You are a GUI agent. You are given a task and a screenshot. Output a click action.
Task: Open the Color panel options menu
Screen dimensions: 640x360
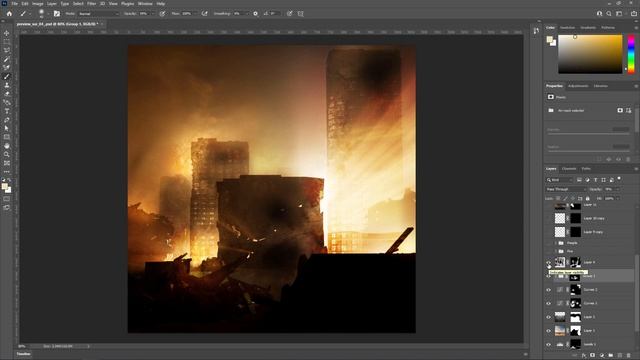tap(636, 28)
